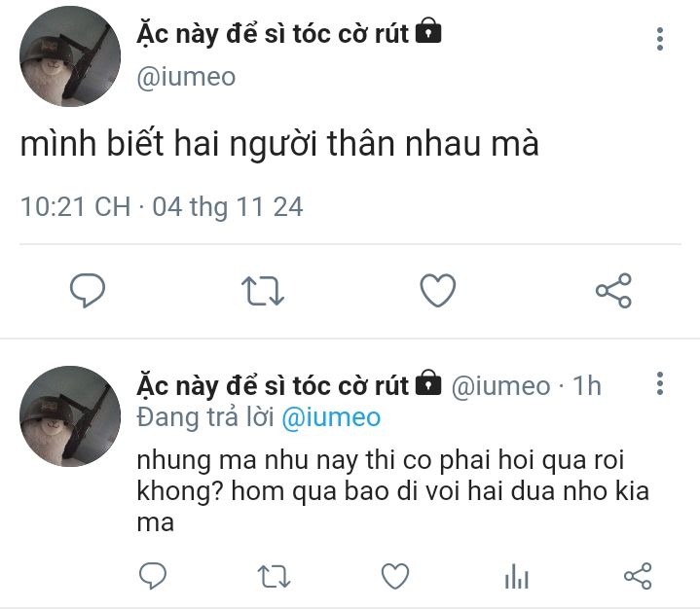
Task: Open main tweet author display name
Action: point(273,34)
